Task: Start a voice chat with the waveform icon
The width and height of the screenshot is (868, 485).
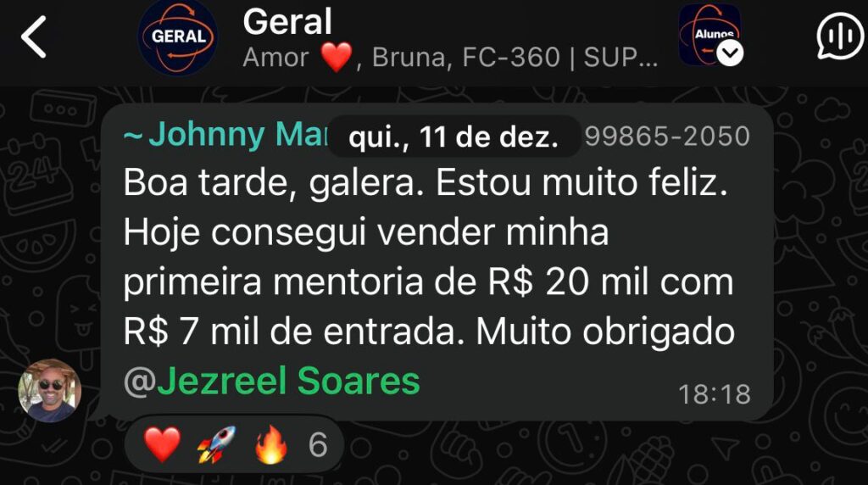Action: [840, 36]
